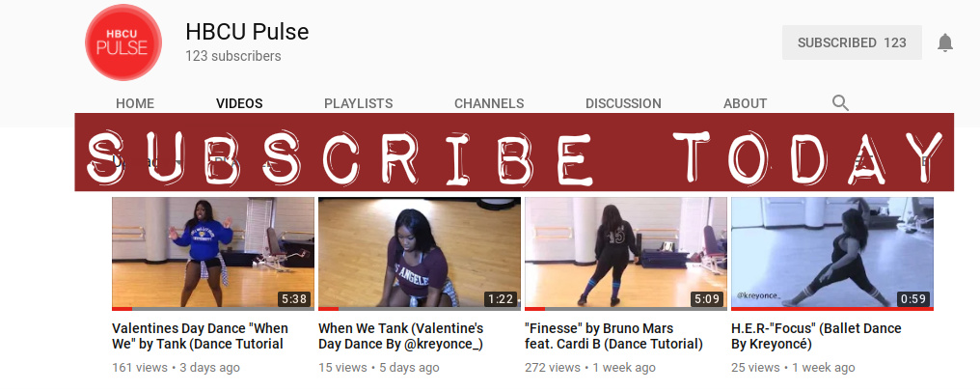Open the channel search magnifier icon
The width and height of the screenshot is (980, 391).
click(x=841, y=103)
